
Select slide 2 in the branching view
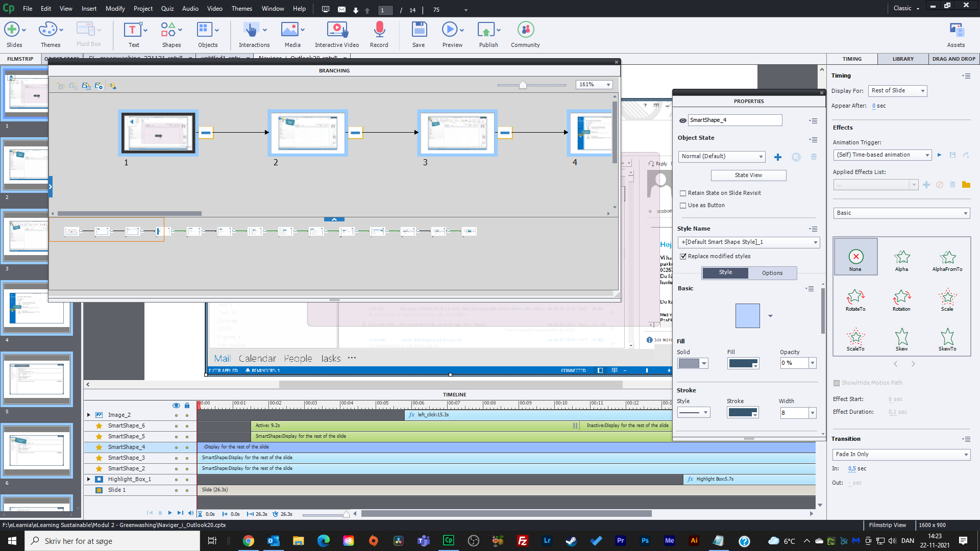(308, 133)
